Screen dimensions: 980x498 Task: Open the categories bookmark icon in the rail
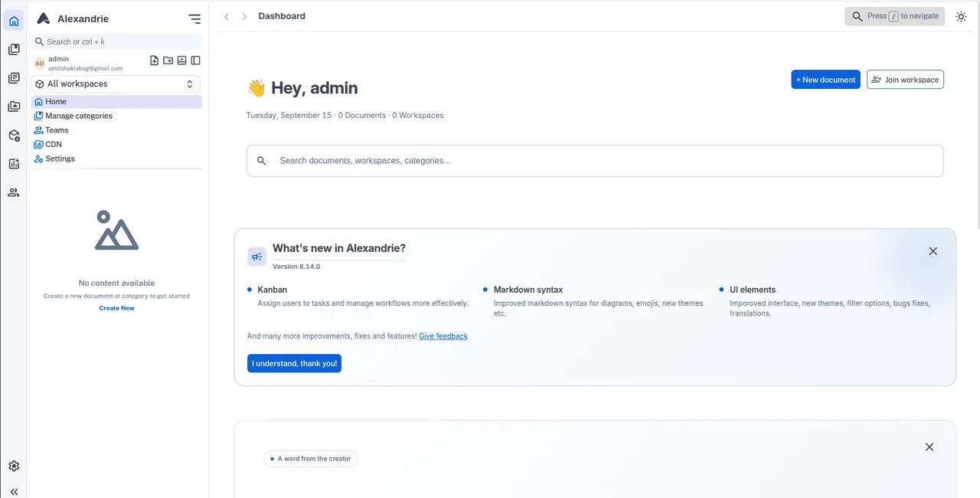(14, 50)
